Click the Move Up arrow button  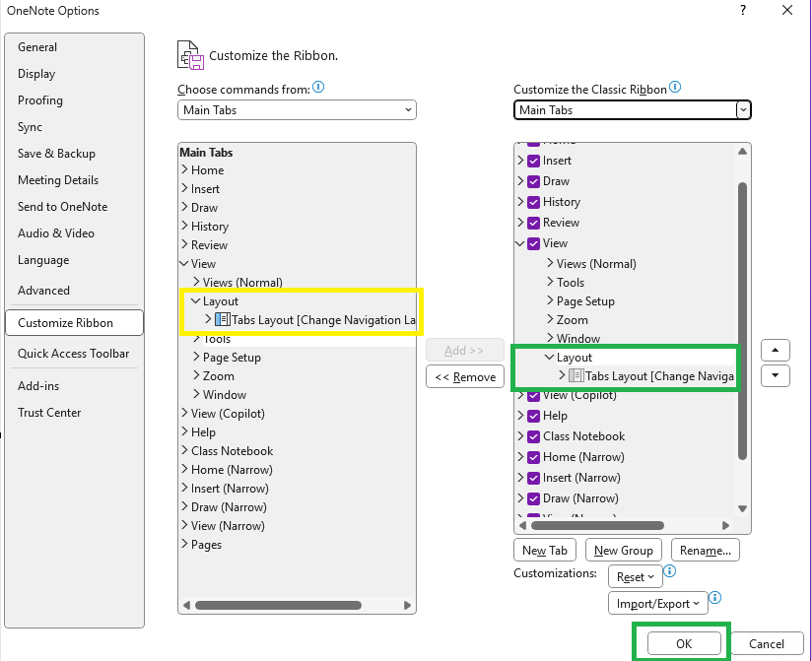pyautogui.click(x=775, y=351)
